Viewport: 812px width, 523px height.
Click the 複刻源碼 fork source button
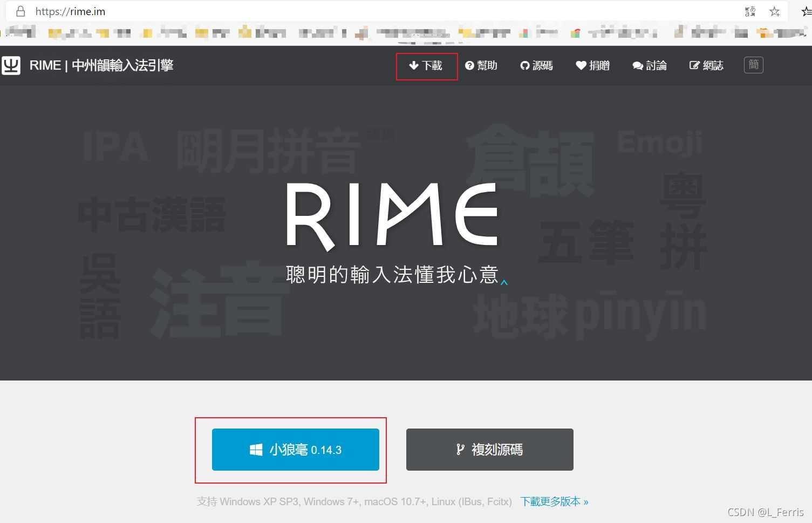click(490, 450)
